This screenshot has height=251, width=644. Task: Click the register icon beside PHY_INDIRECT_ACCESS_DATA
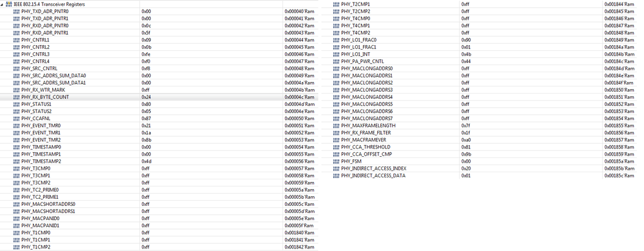coord(337,176)
